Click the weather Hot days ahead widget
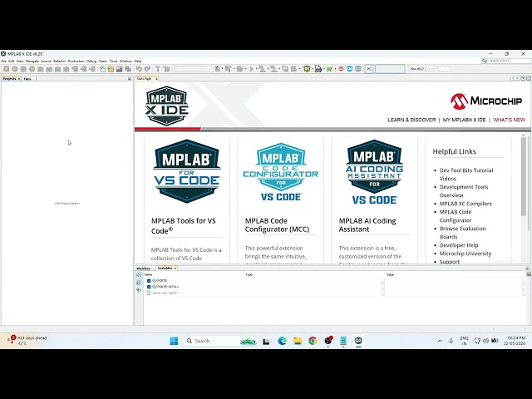This screenshot has height=399, width=532. [x=27, y=340]
